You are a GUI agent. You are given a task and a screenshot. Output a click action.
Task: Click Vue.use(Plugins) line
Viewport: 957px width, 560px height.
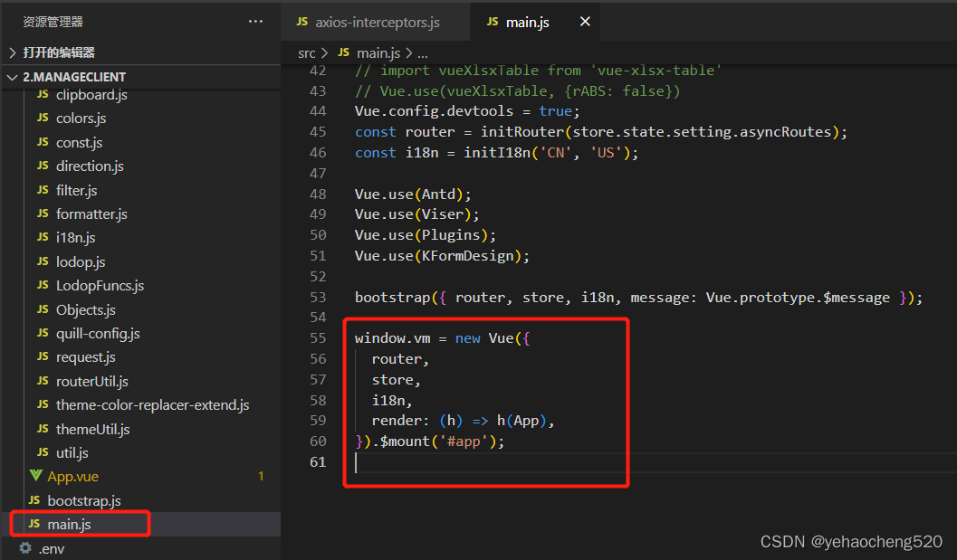coord(426,235)
